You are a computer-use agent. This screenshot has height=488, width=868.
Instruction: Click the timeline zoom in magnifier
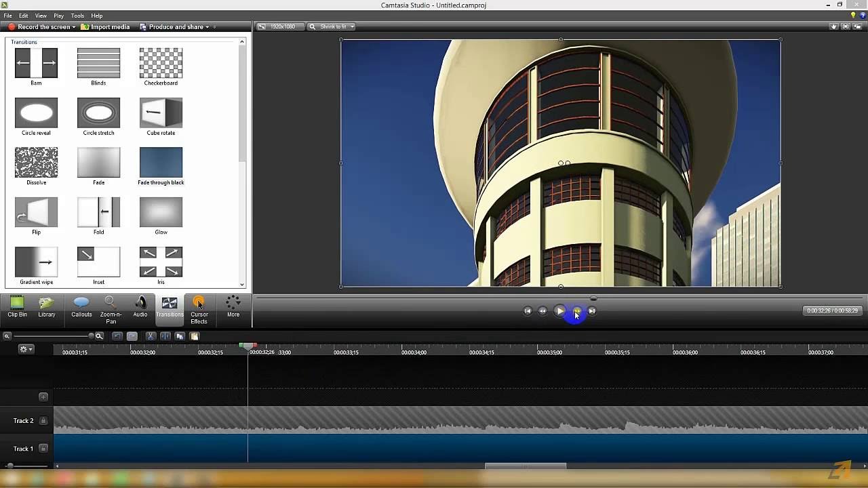point(99,336)
